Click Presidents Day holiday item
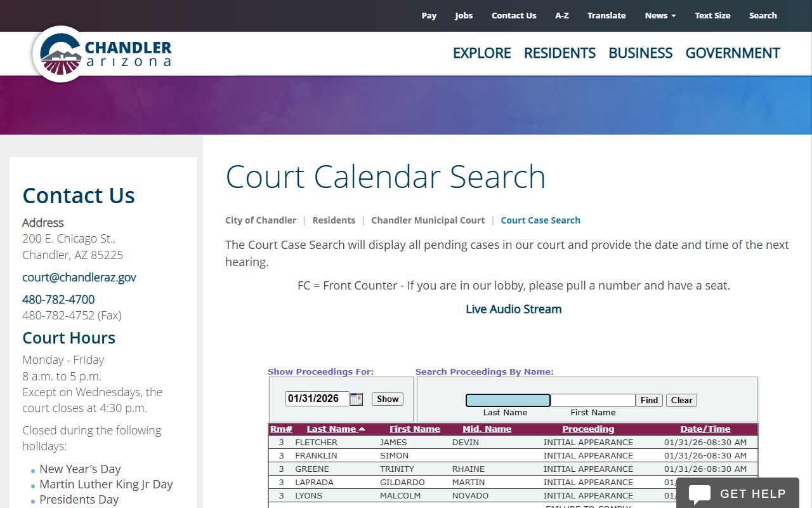Viewport: 812px width, 508px height. click(79, 500)
